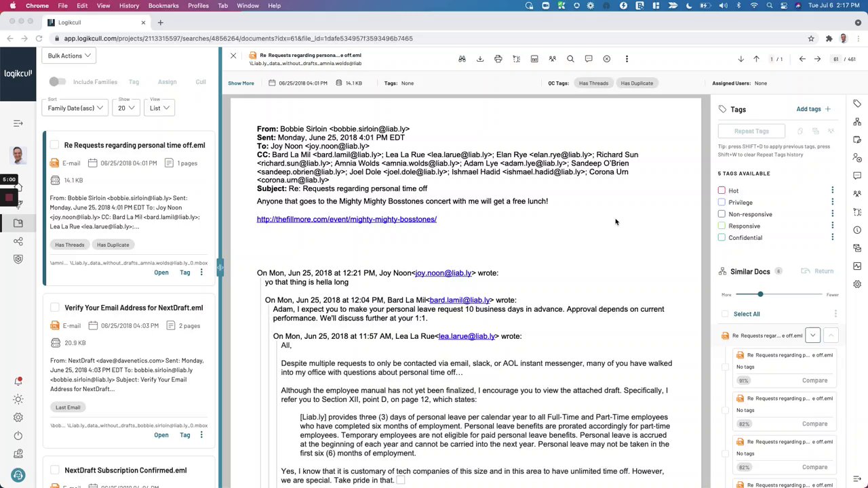Expand similar docs group down chevron
Viewport: 868px width, 488px height.
(812, 335)
